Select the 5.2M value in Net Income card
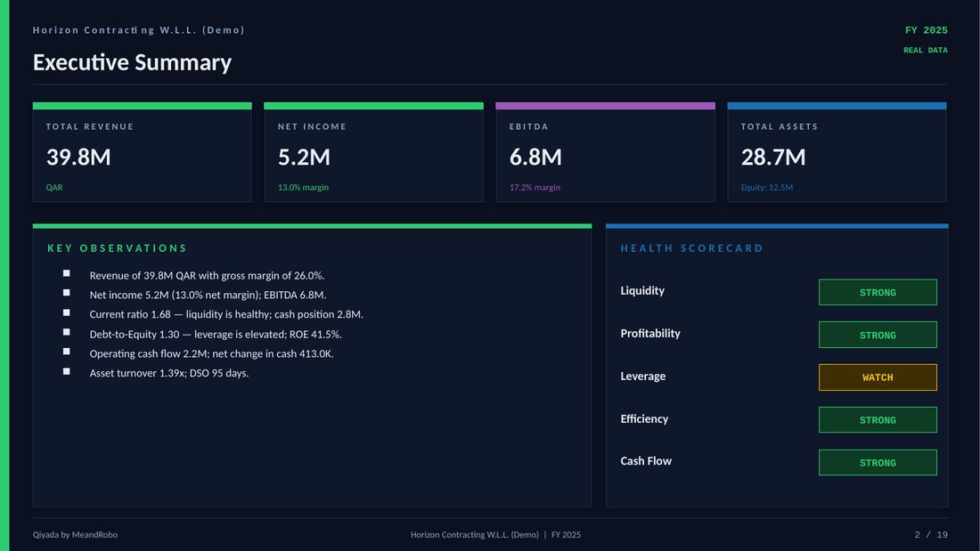The width and height of the screenshot is (980, 551). pos(304,157)
